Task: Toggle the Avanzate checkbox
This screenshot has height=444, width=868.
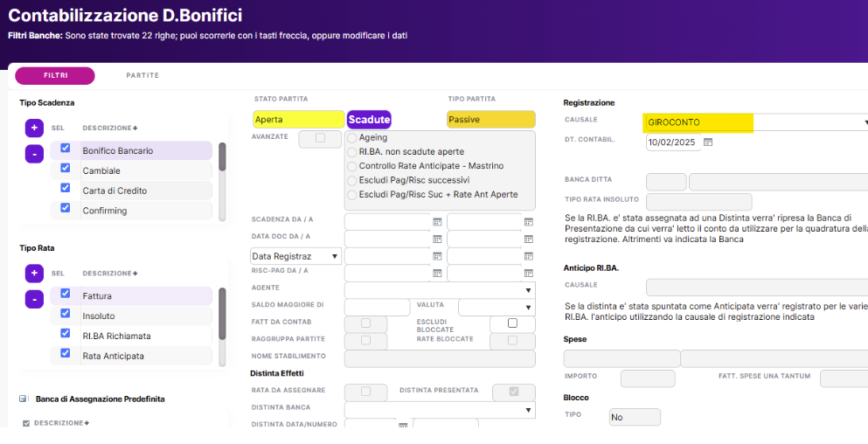Action: click(x=320, y=138)
